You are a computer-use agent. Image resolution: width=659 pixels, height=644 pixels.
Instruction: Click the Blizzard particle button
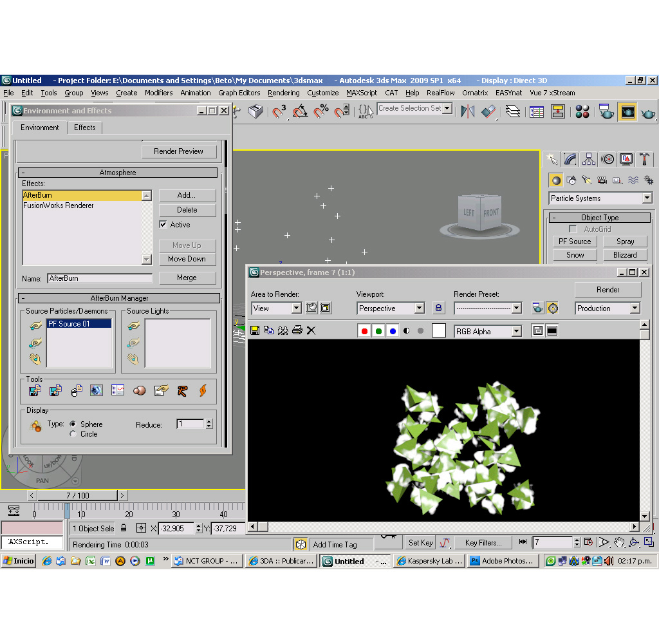[625, 255]
